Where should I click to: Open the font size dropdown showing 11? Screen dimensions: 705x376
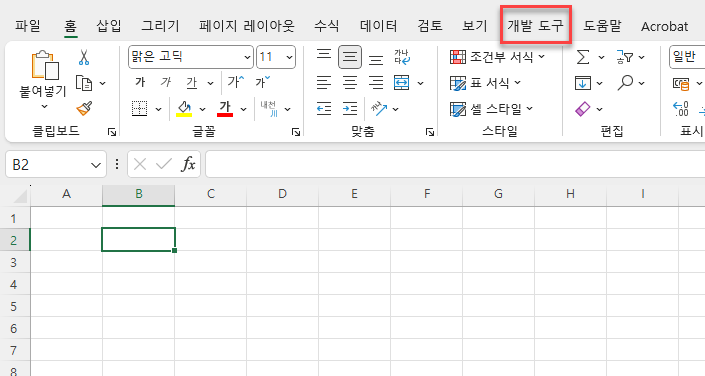[290, 57]
